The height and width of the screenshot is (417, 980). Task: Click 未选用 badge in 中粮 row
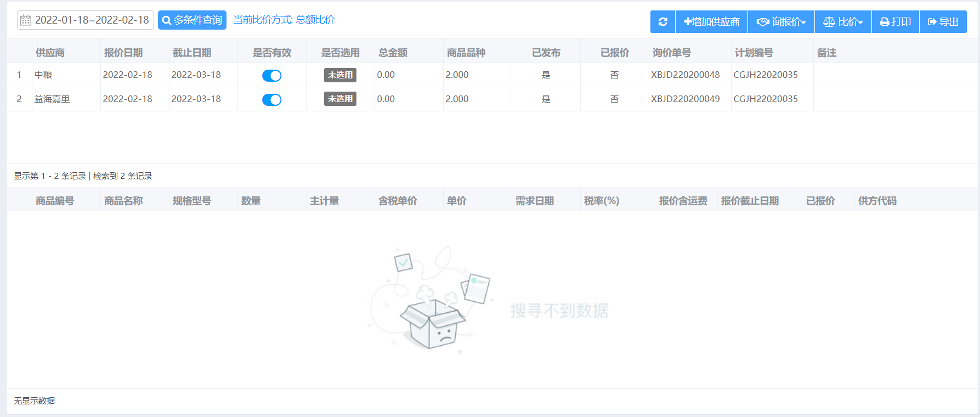tap(340, 75)
